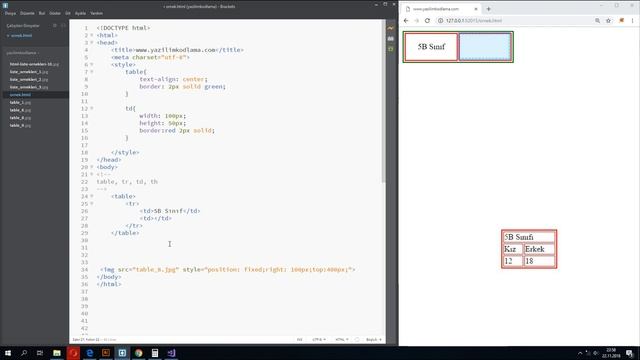
Task: Open Ayıkla menu in Brackets
Action: click(x=80, y=13)
